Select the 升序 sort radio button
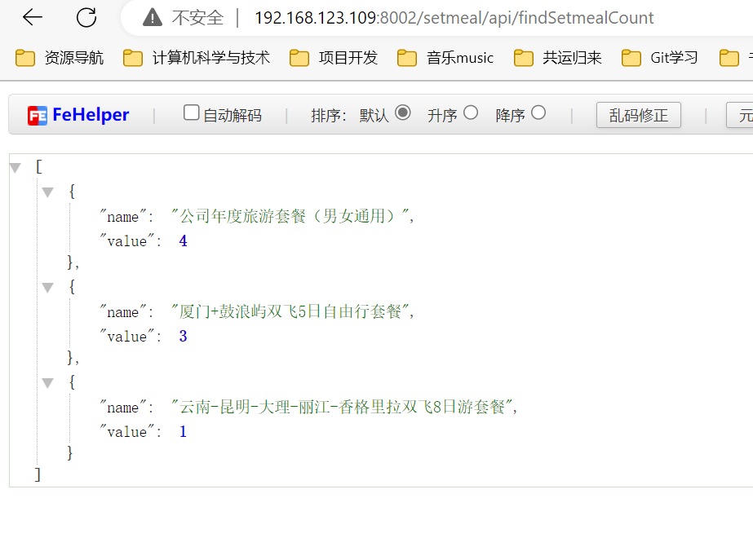The image size is (753, 560). click(470, 112)
